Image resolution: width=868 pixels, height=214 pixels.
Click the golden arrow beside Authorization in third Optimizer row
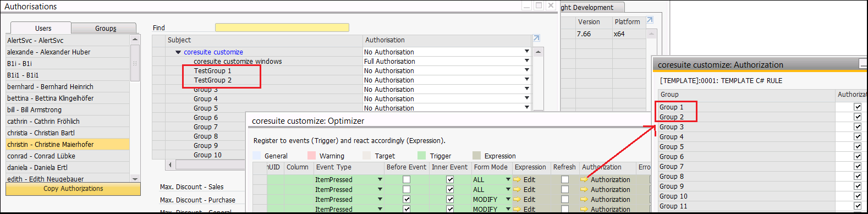point(584,200)
